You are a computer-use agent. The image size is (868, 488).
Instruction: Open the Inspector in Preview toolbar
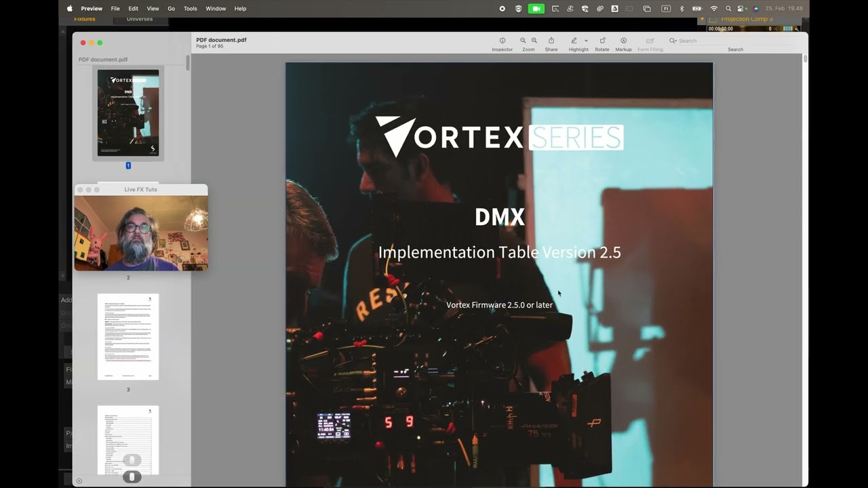pyautogui.click(x=502, y=41)
